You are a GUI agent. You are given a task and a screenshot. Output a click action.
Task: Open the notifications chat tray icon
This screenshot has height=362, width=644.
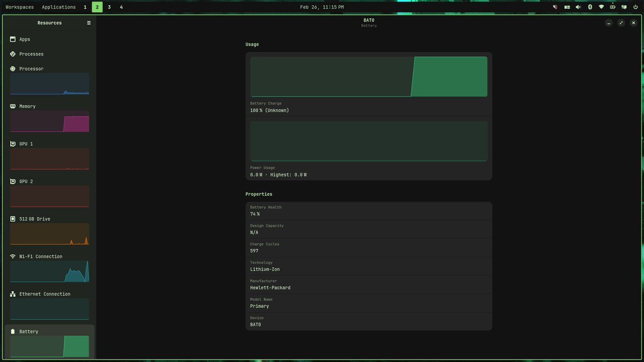pyautogui.click(x=624, y=7)
